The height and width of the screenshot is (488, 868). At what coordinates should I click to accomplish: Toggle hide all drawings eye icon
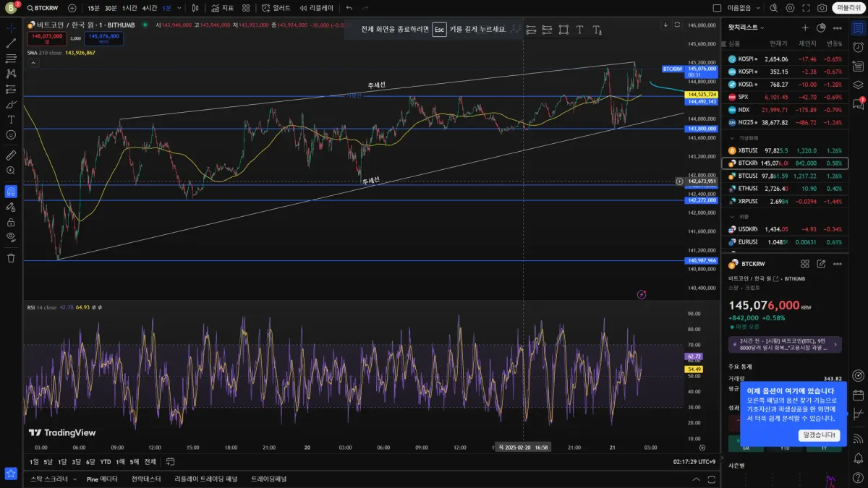pos(11,236)
